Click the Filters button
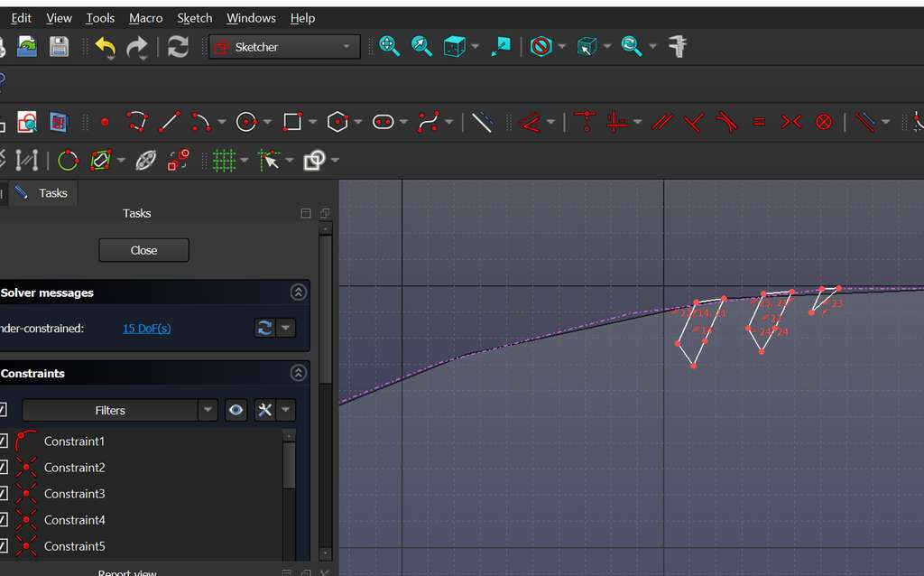Image resolution: width=924 pixels, height=576 pixels. [x=110, y=410]
